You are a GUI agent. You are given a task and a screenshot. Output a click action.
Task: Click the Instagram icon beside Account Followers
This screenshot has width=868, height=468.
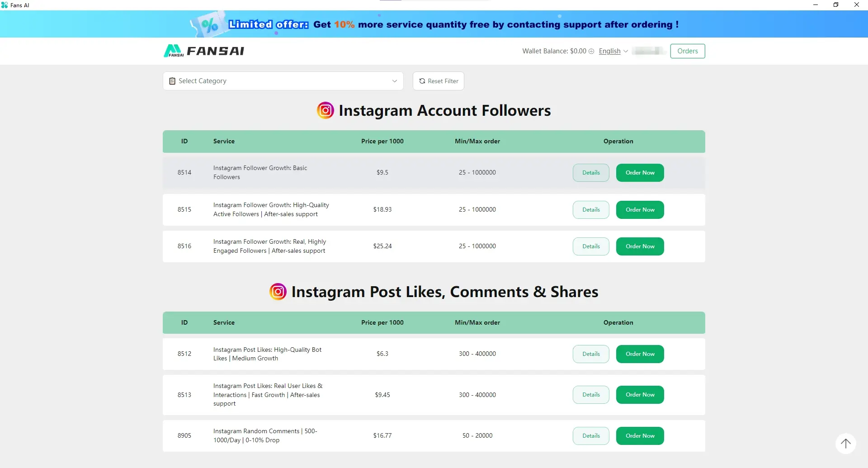click(x=325, y=110)
